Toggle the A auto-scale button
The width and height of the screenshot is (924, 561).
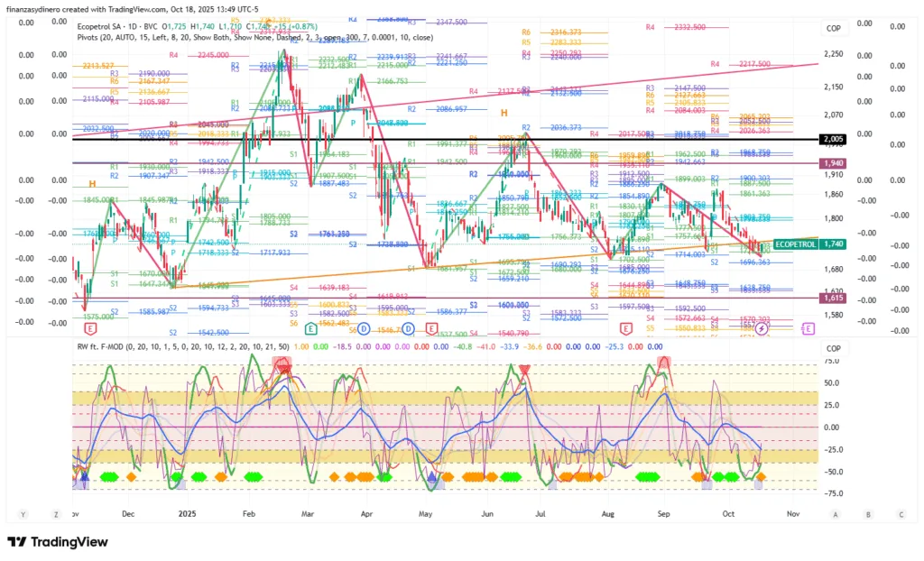pos(836,514)
